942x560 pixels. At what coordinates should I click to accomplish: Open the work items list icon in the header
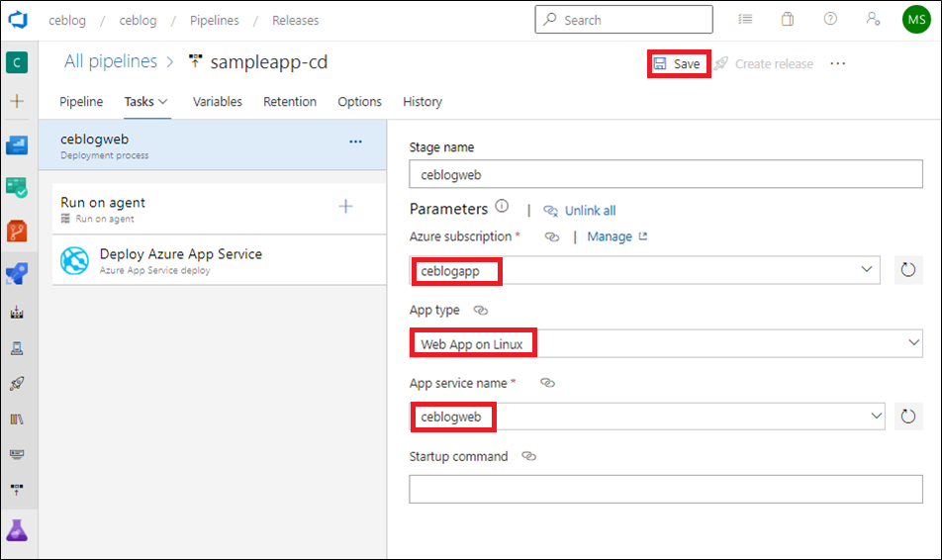click(745, 19)
